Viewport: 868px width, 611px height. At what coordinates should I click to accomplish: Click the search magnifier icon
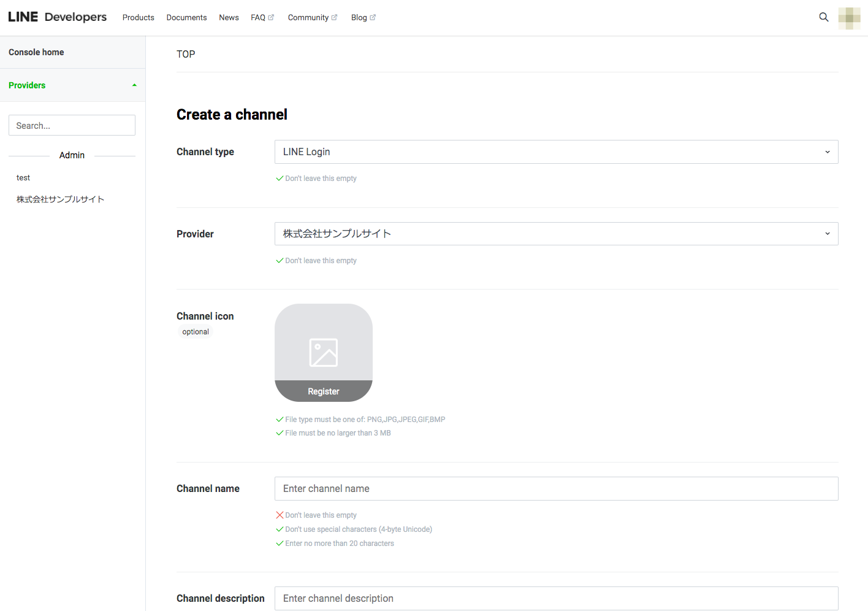pos(823,17)
